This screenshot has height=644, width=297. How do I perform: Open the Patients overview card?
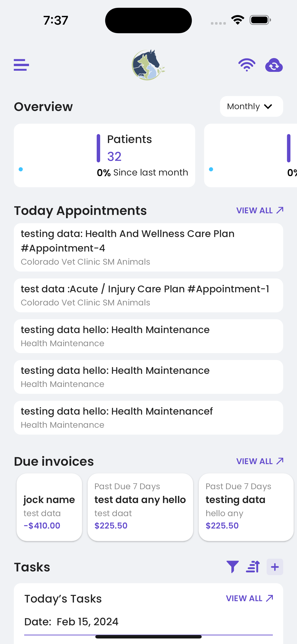tap(105, 155)
